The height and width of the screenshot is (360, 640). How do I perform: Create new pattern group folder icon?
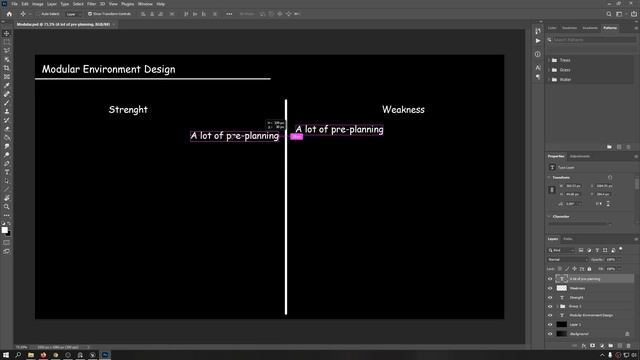[609, 147]
